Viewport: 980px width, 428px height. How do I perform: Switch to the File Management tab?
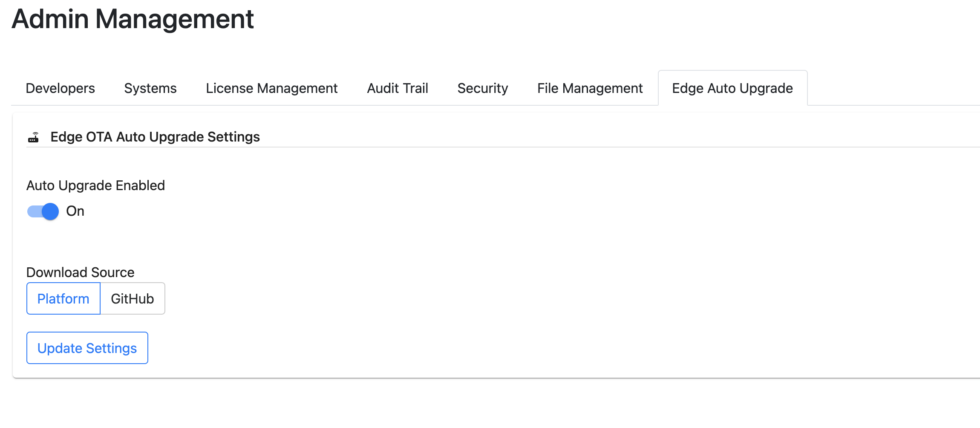[x=590, y=88]
